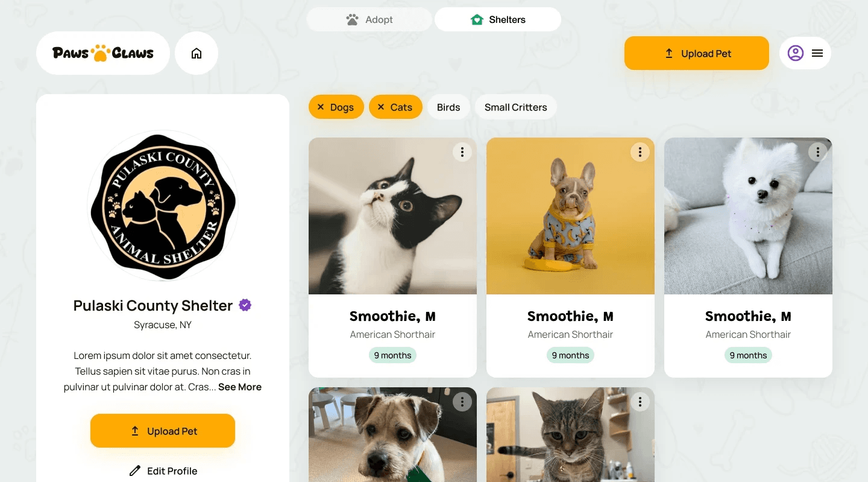Open three-dot menu on the terrier card

tap(462, 402)
